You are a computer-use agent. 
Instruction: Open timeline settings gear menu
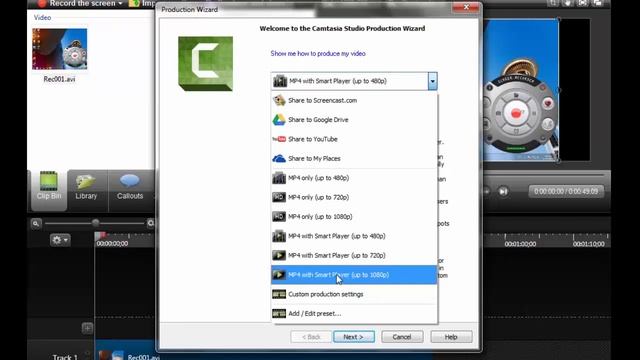(x=60, y=240)
